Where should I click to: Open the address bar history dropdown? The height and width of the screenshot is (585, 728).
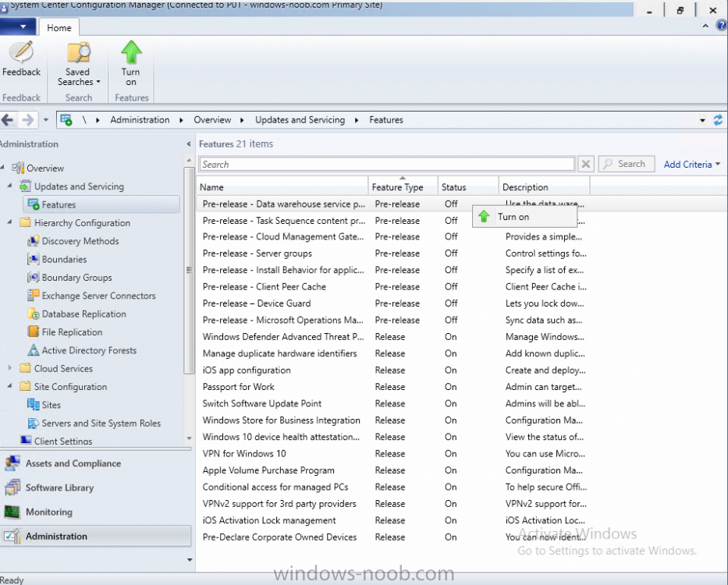click(702, 121)
